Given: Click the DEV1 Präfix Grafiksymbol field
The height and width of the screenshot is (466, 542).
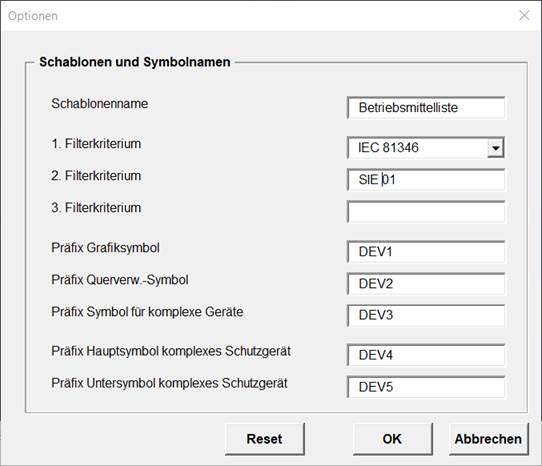Looking at the screenshot, I should pos(426,252).
